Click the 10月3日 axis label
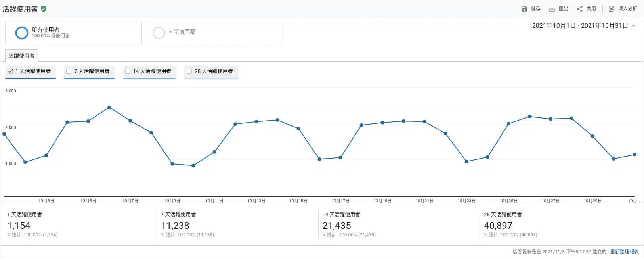This screenshot has width=644, height=259. [x=46, y=201]
